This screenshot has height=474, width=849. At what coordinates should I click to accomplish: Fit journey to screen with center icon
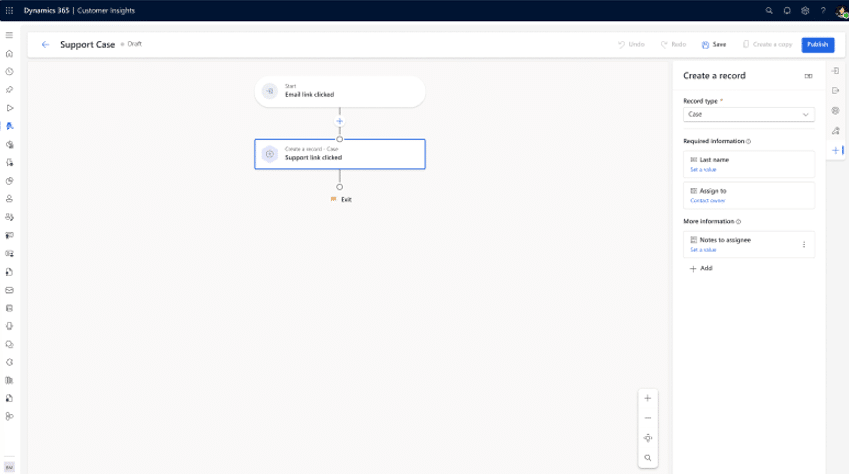point(648,438)
